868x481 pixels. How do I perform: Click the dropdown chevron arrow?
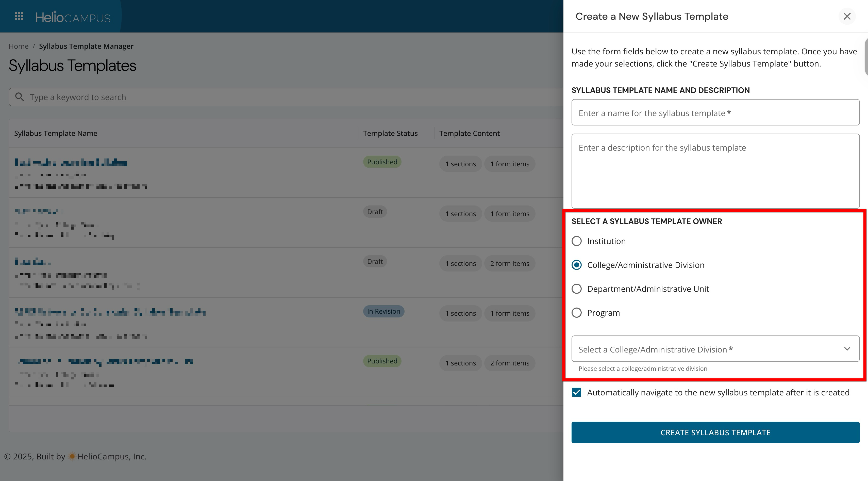click(x=847, y=349)
